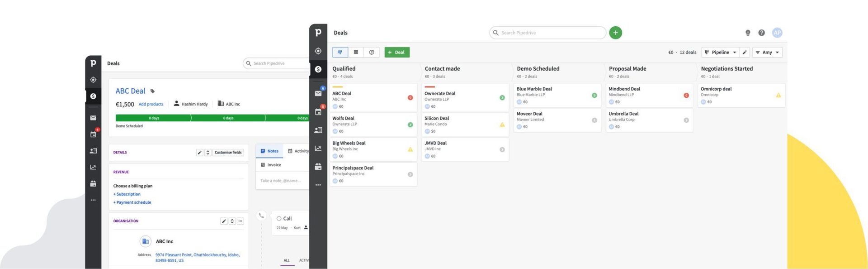
Task: Edit pipeline using pencil icon beside Pipeline
Action: [745, 52]
